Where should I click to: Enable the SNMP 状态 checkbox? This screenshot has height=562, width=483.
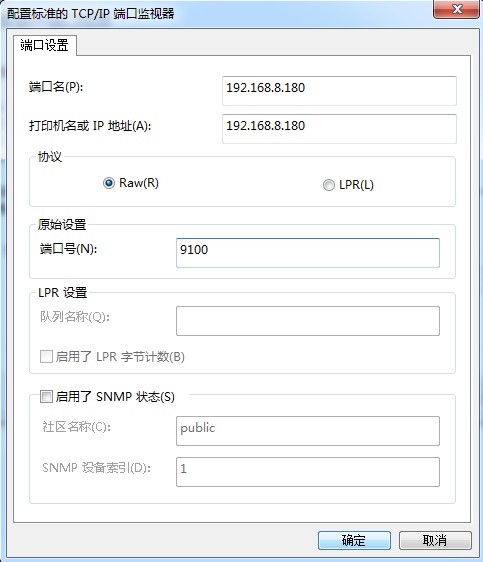coord(46,396)
